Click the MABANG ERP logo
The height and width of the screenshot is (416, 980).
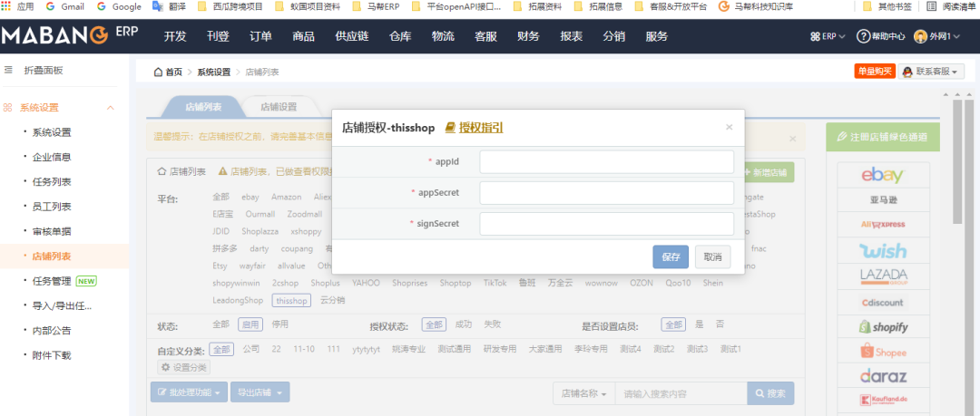tap(69, 35)
